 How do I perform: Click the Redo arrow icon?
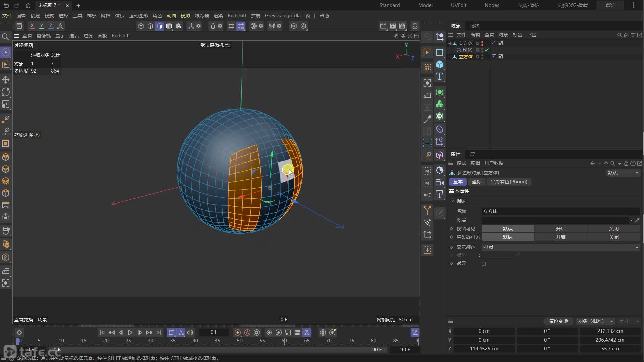pyautogui.click(x=16, y=5)
